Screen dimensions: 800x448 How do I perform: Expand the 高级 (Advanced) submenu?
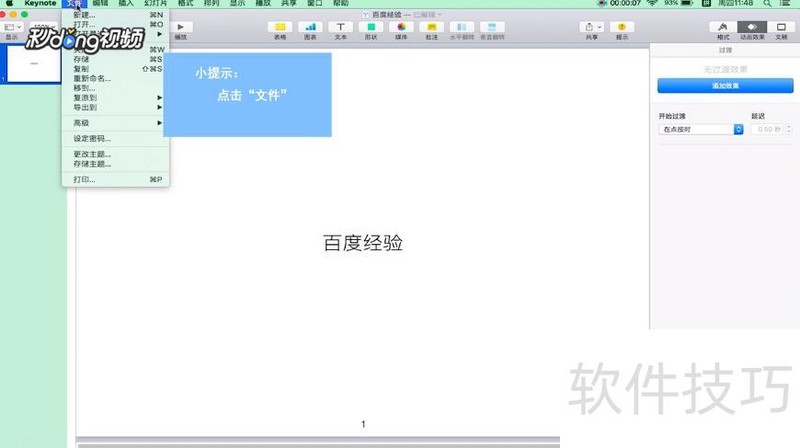pyautogui.click(x=115, y=123)
